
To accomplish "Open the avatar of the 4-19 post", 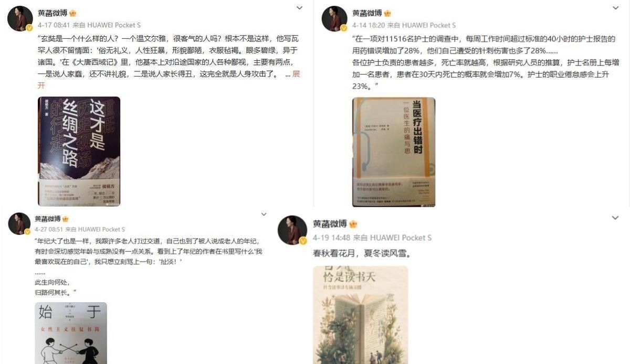I will [292, 229].
